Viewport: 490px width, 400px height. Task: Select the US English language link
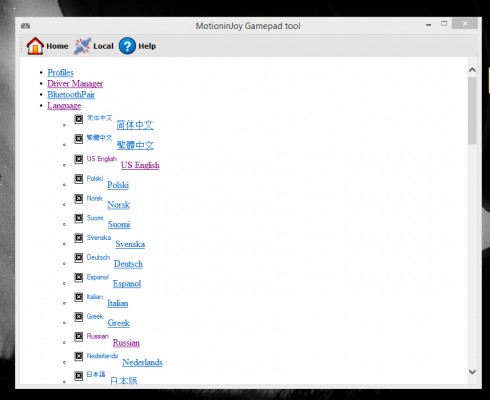pos(140,165)
